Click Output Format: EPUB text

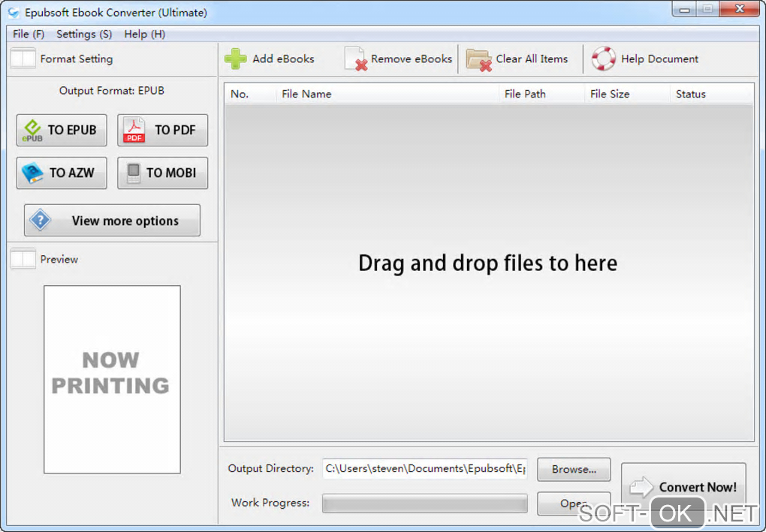(112, 91)
